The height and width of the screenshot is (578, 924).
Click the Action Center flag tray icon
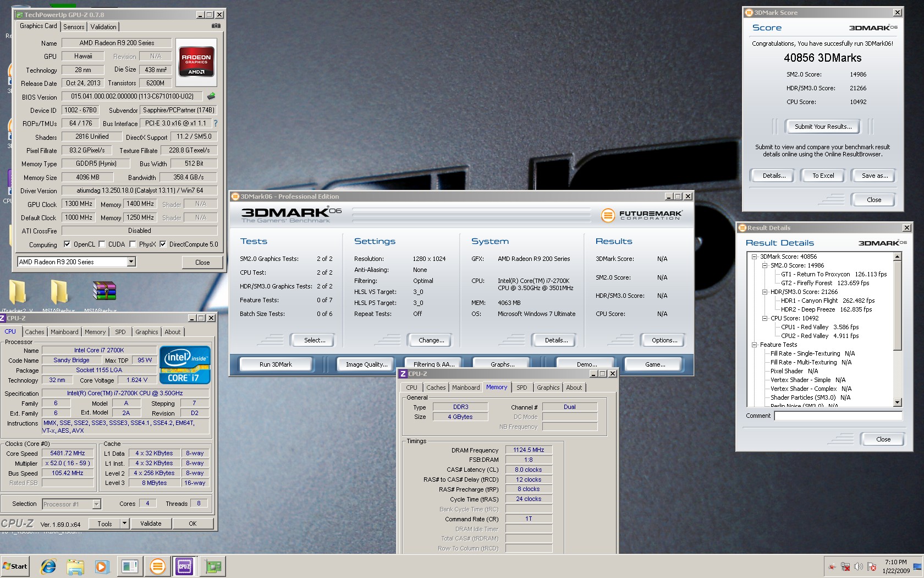(872, 566)
